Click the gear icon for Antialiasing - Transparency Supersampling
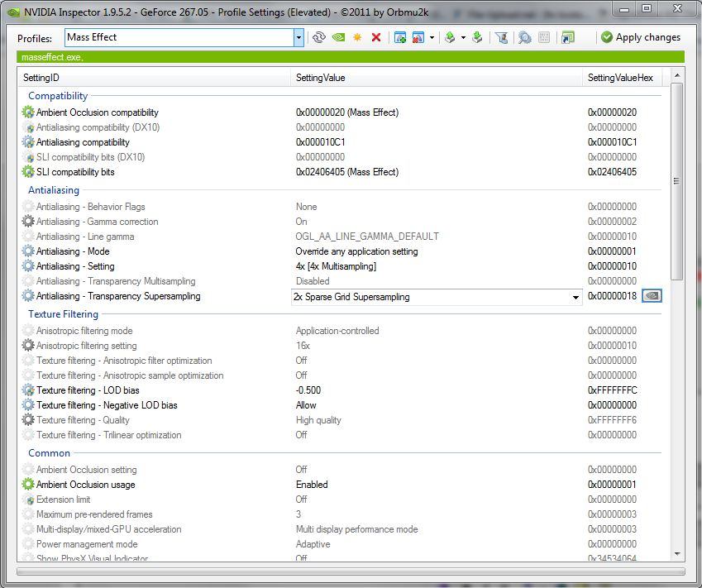Image resolution: width=702 pixels, height=588 pixels. coord(28,295)
